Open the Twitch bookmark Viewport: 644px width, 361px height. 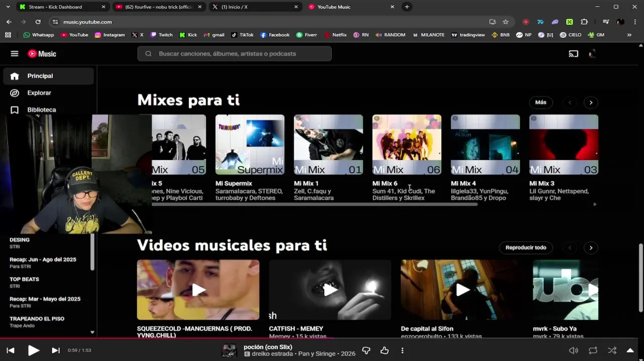point(162,35)
